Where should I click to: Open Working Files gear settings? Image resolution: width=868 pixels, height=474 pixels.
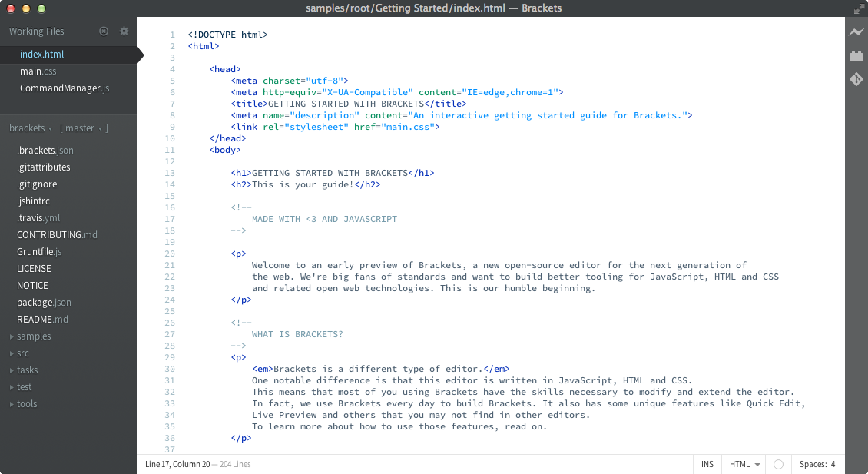point(124,31)
